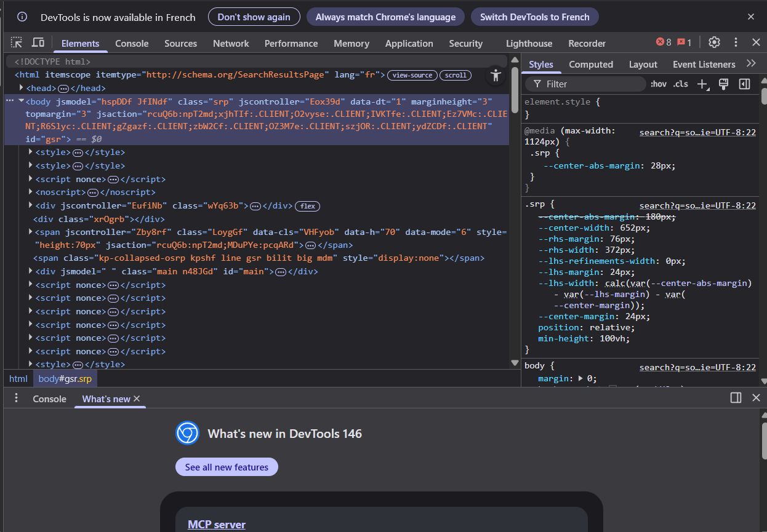Image resolution: width=767 pixels, height=532 pixels.
Task: Open the Security panel tab
Action: point(465,43)
